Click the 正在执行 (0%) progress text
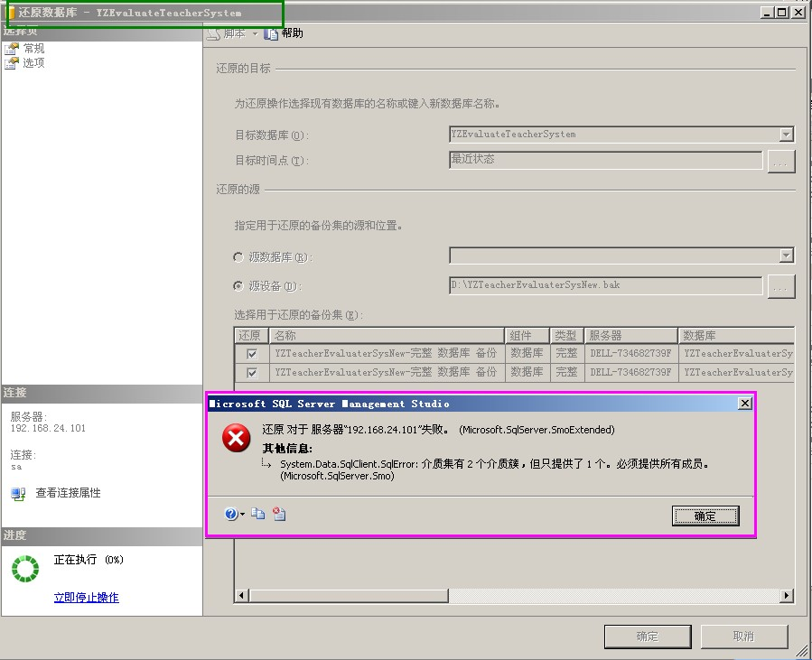Screen dimensions: 812x660 pyautogui.click(x=89, y=560)
